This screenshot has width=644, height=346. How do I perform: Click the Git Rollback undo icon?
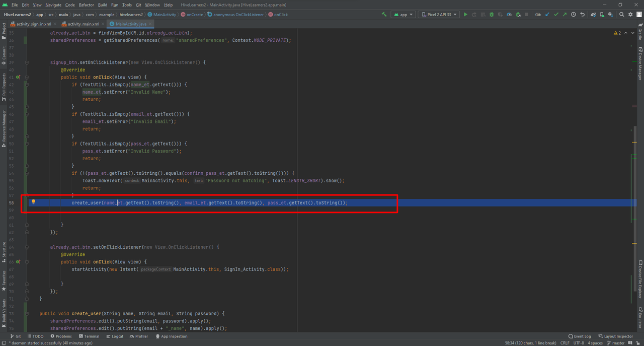point(583,15)
